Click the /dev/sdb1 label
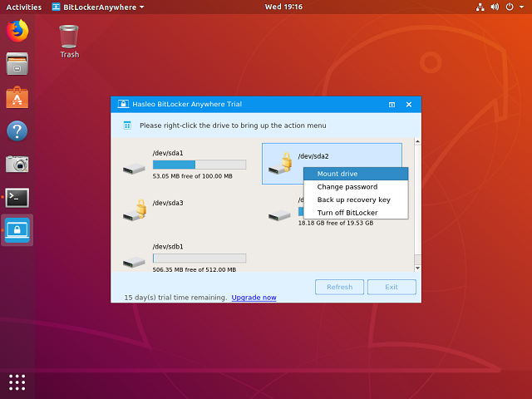The width and height of the screenshot is (532, 399). click(168, 247)
